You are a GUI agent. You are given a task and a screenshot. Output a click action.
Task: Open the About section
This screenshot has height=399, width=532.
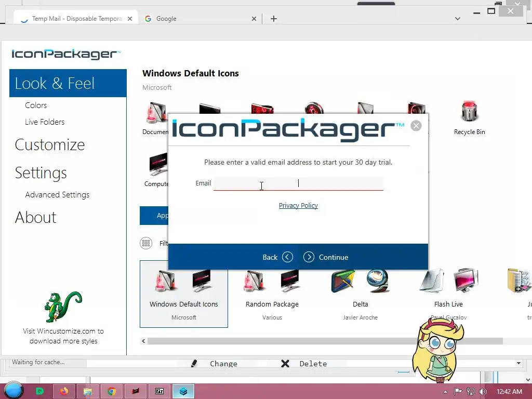pos(36,218)
